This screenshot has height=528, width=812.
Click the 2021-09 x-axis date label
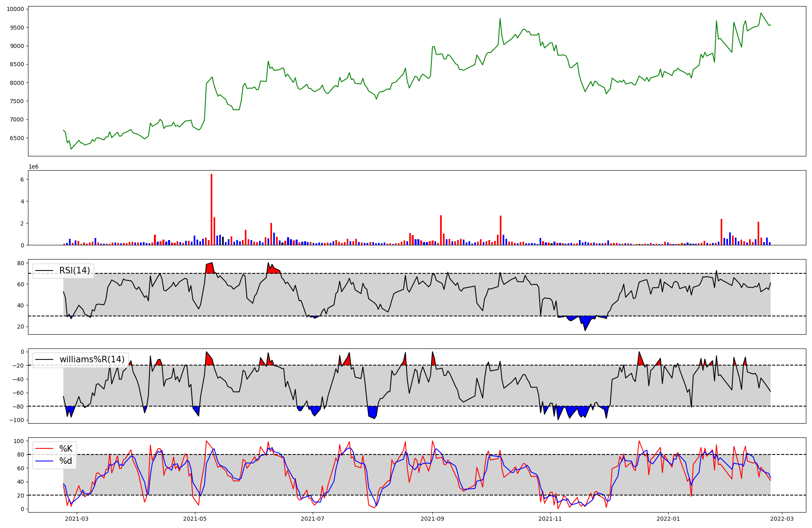click(432, 519)
